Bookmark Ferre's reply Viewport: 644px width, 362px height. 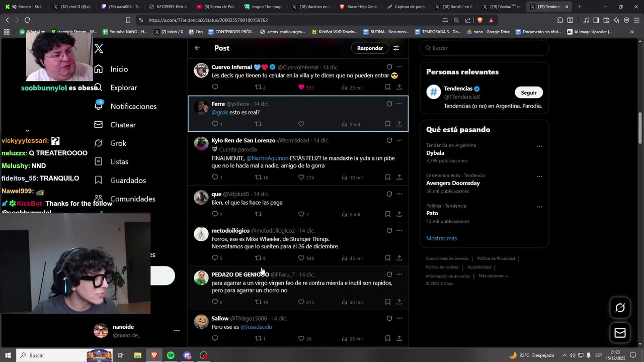(x=387, y=124)
